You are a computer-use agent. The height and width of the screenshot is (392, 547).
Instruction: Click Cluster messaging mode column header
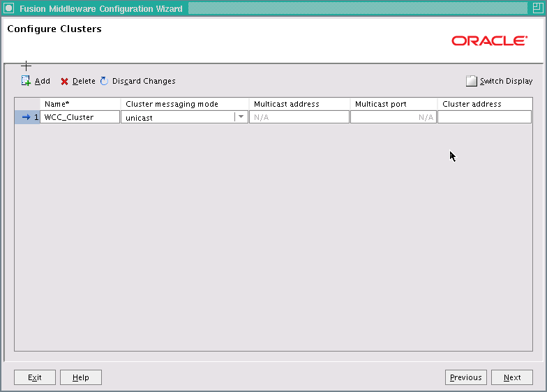click(184, 104)
